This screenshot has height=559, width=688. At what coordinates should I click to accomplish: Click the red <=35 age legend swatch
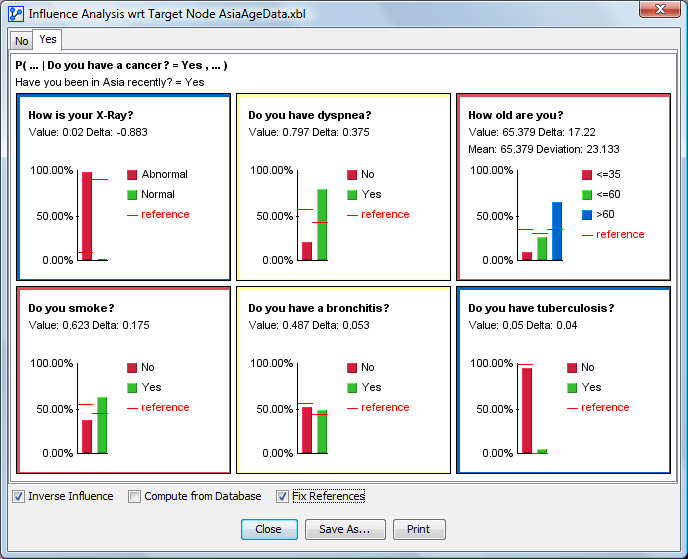(587, 175)
